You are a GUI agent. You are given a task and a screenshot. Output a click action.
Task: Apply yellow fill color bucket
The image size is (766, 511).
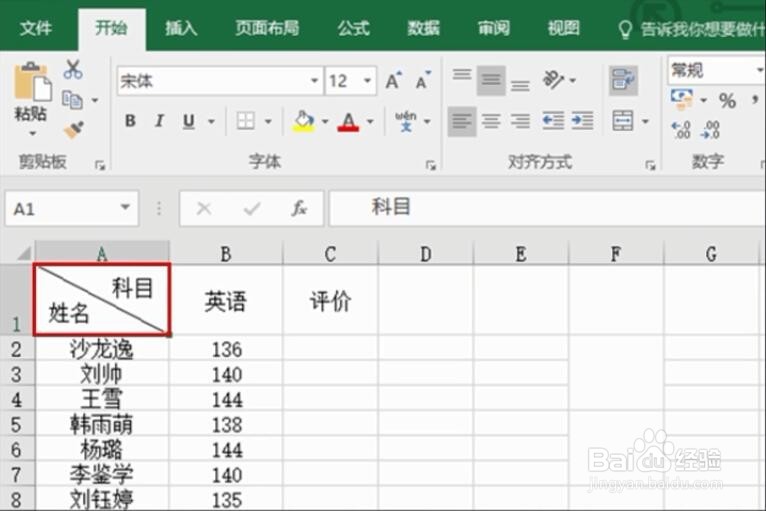coord(303,121)
